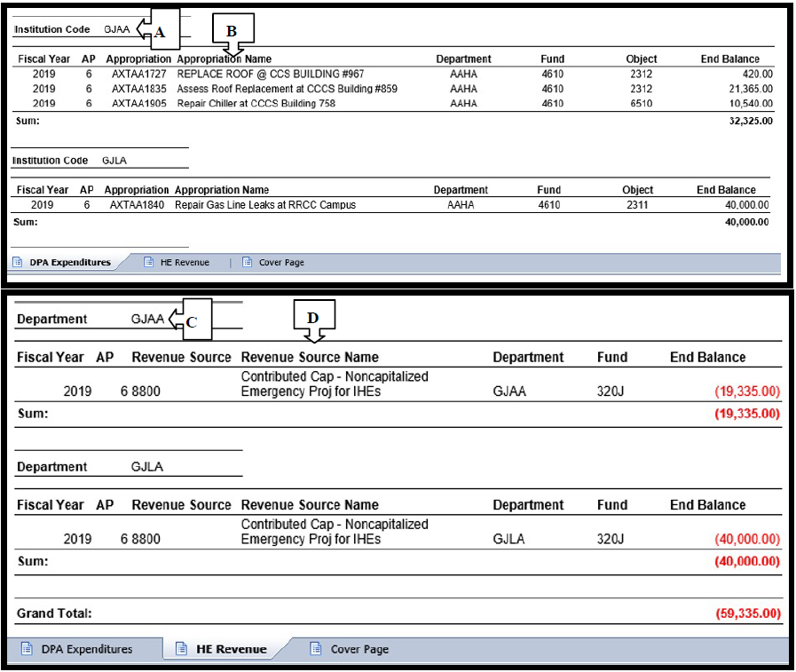Select the Repair Gas Line Leaks at RRCC Campus entry
The width and height of the screenshot is (796, 672).
tap(264, 205)
